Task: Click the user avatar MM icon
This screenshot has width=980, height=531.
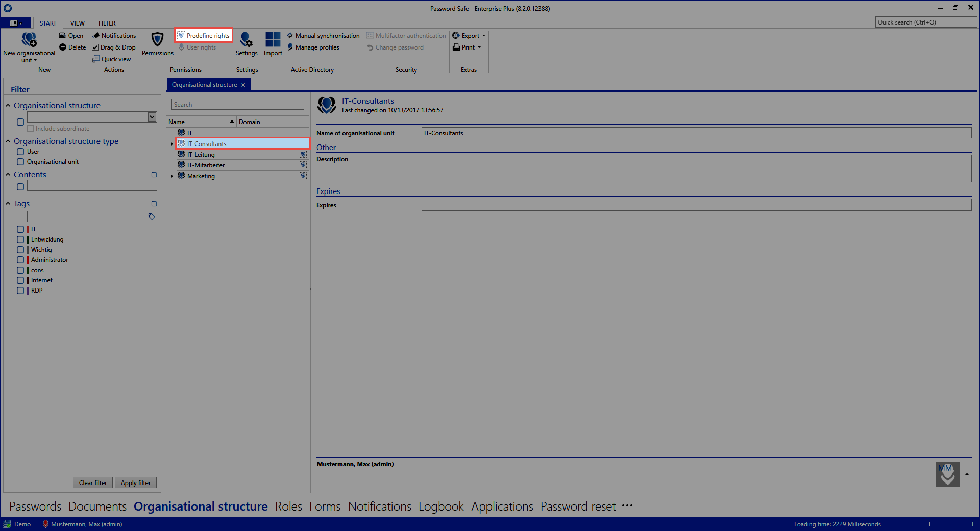Action: (948, 474)
